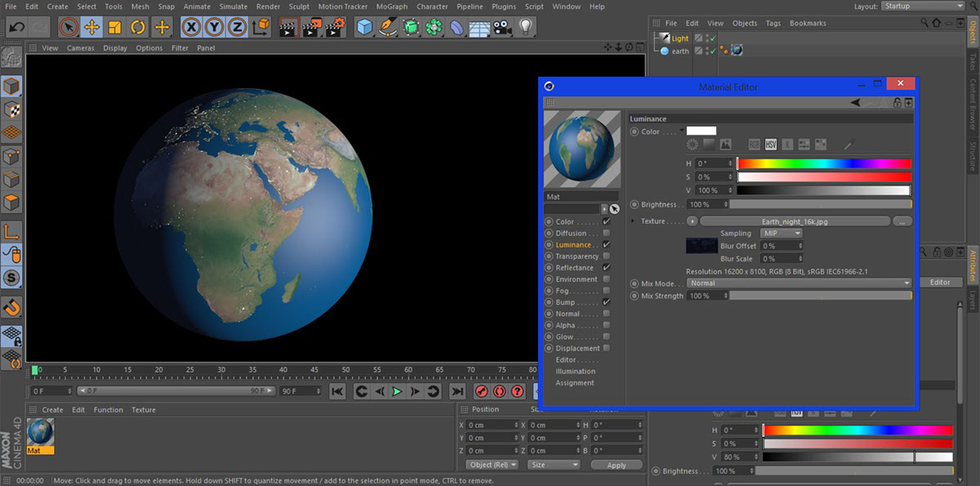980x486 pixels.
Task: Open the Deformer (bend) objects icon
Action: tap(457, 27)
